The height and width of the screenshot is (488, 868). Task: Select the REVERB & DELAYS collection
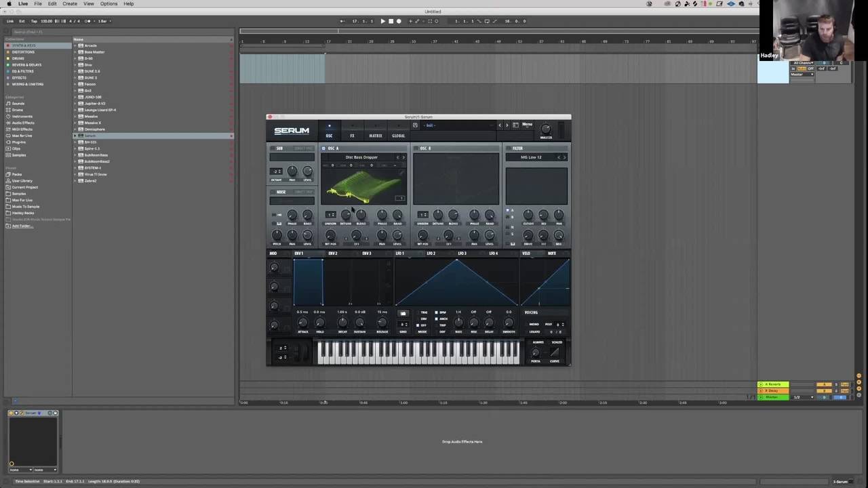pyautogui.click(x=26, y=65)
